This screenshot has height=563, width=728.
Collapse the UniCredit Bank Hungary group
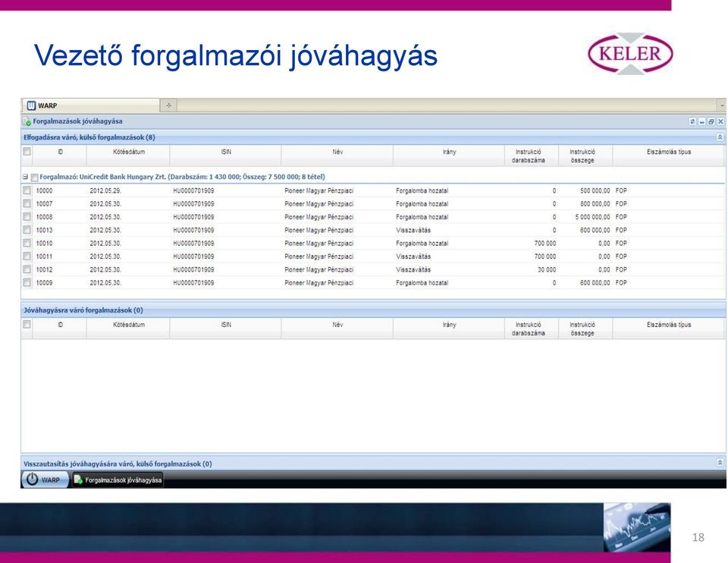[x=26, y=177]
